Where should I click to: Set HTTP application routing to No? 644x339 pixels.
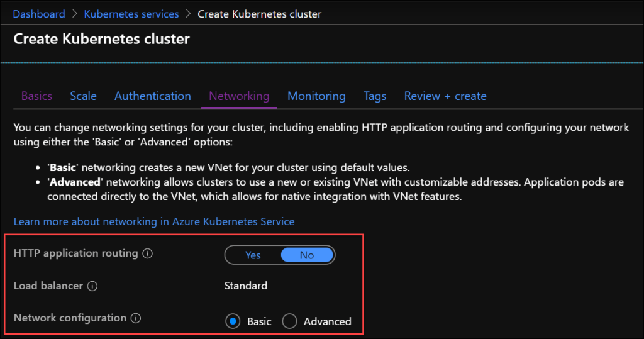click(x=307, y=255)
